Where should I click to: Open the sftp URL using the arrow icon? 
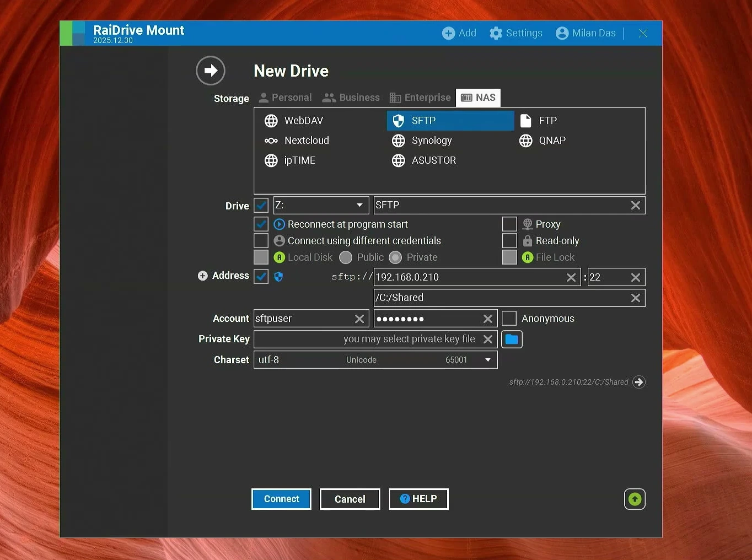pos(638,382)
